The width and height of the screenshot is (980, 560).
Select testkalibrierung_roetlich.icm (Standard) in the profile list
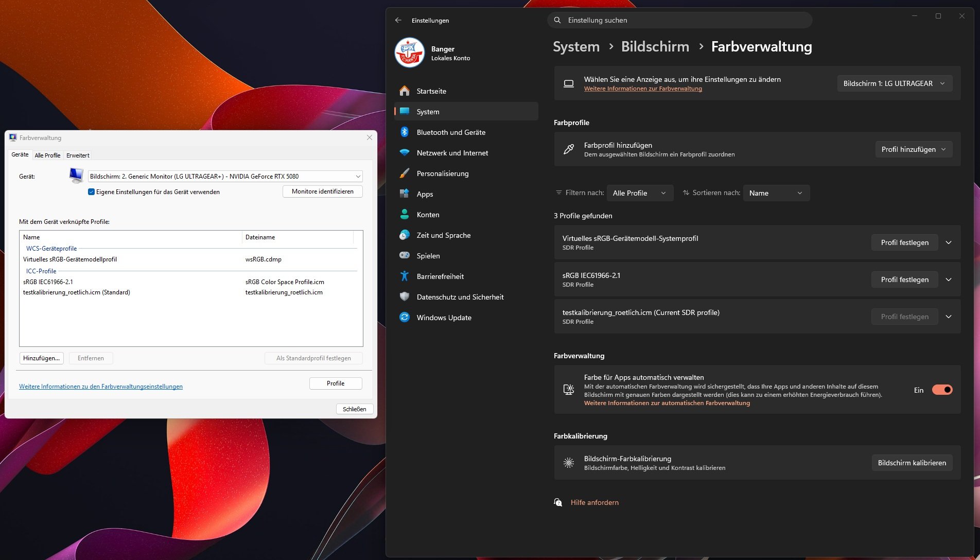(x=77, y=292)
